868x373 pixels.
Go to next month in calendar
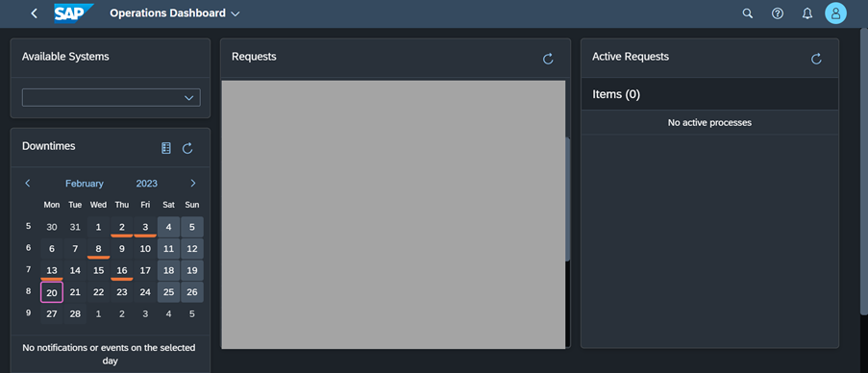coord(192,184)
